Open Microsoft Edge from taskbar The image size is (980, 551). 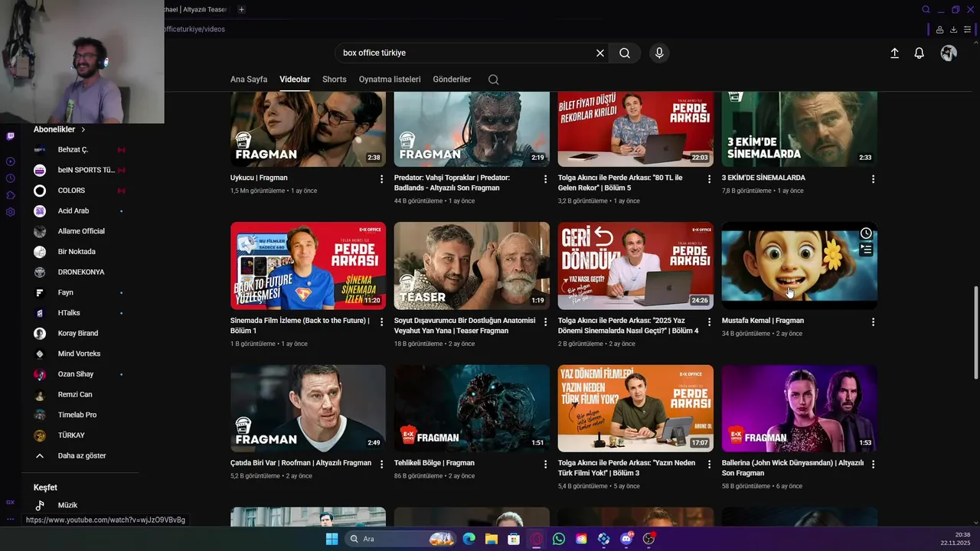click(469, 539)
